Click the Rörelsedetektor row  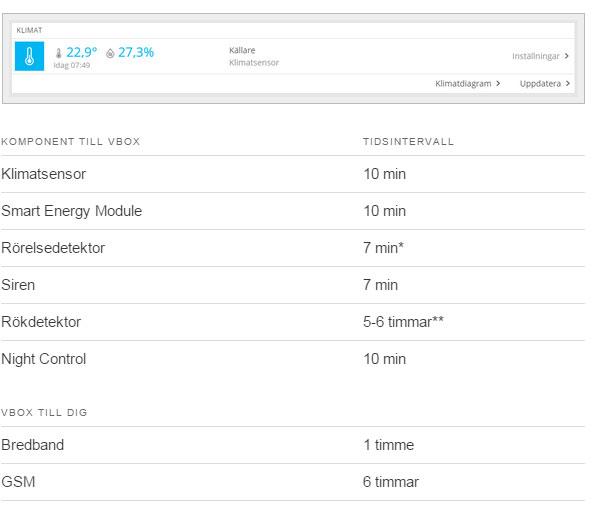(292, 248)
